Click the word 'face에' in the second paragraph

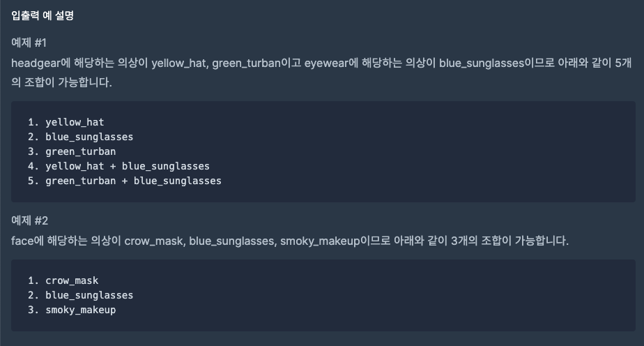point(27,241)
